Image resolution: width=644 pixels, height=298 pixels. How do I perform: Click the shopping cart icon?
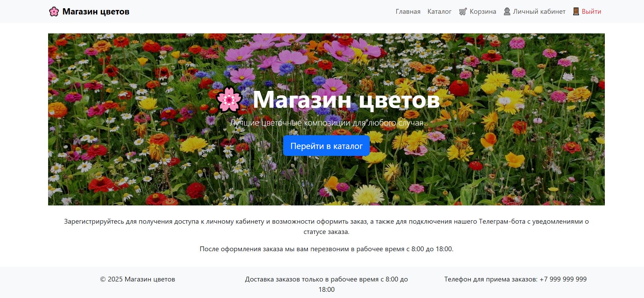[x=463, y=12]
